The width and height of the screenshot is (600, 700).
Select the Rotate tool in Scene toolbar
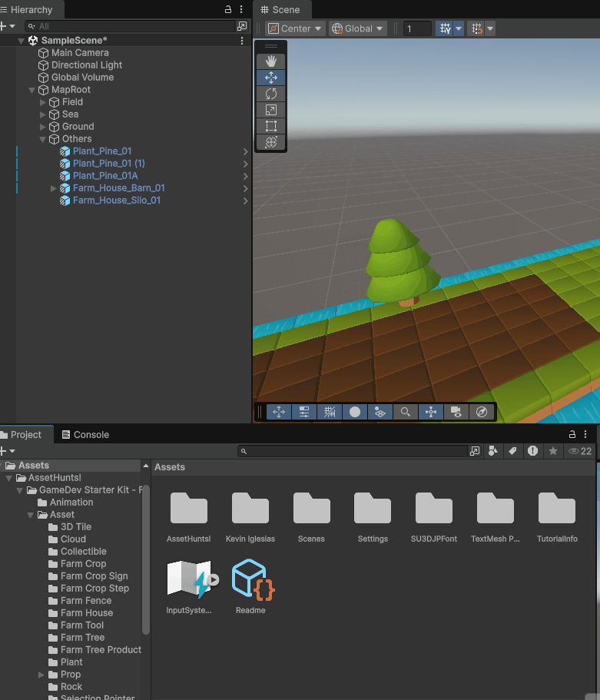click(x=271, y=94)
